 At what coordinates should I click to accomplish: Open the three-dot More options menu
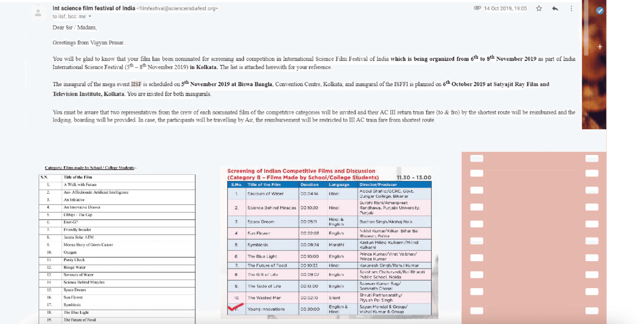pyautogui.click(x=571, y=9)
